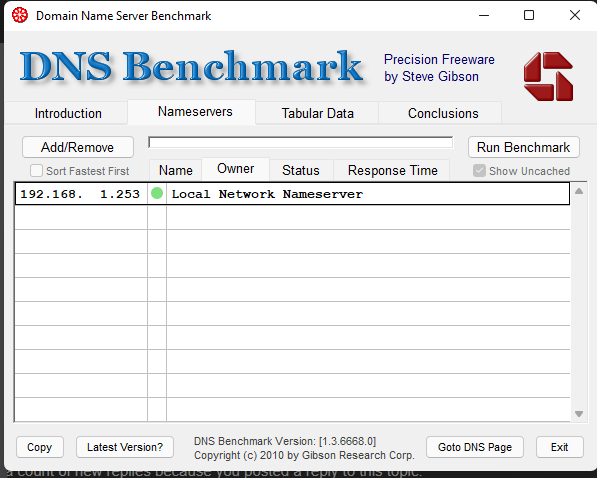Start the test with Run Benchmark
This screenshot has height=478, width=597.
coord(524,147)
